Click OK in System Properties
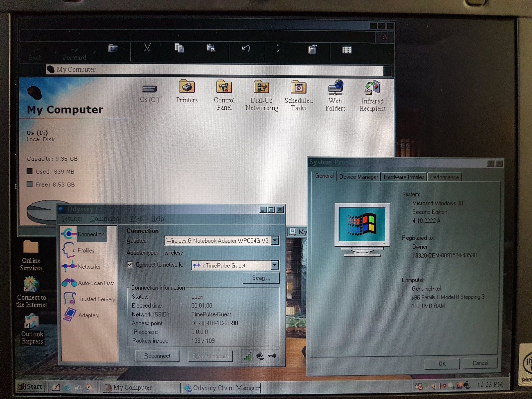The width and height of the screenshot is (532, 399). (442, 364)
